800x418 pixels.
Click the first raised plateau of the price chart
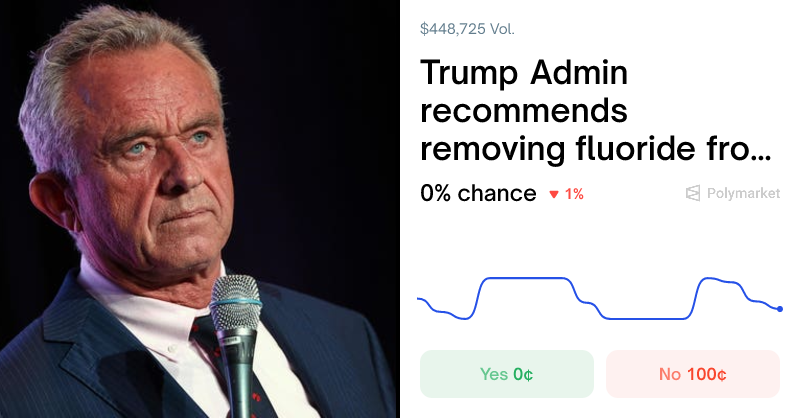[x=525, y=278]
